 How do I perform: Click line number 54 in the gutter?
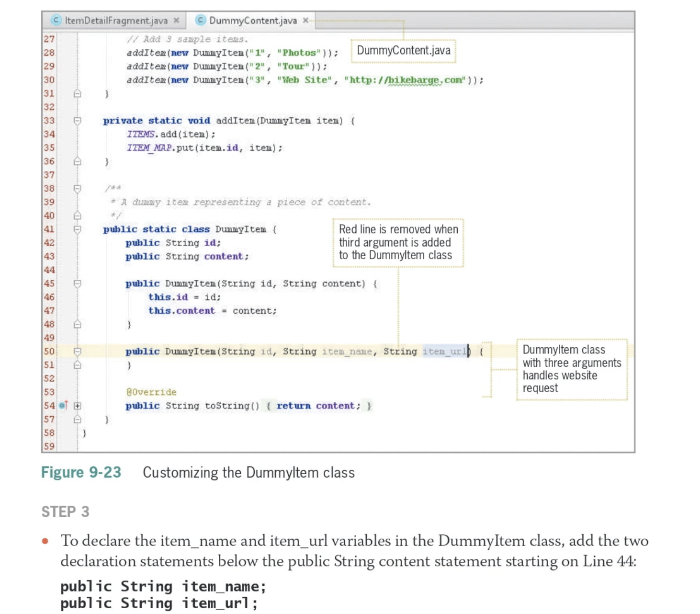point(49,406)
